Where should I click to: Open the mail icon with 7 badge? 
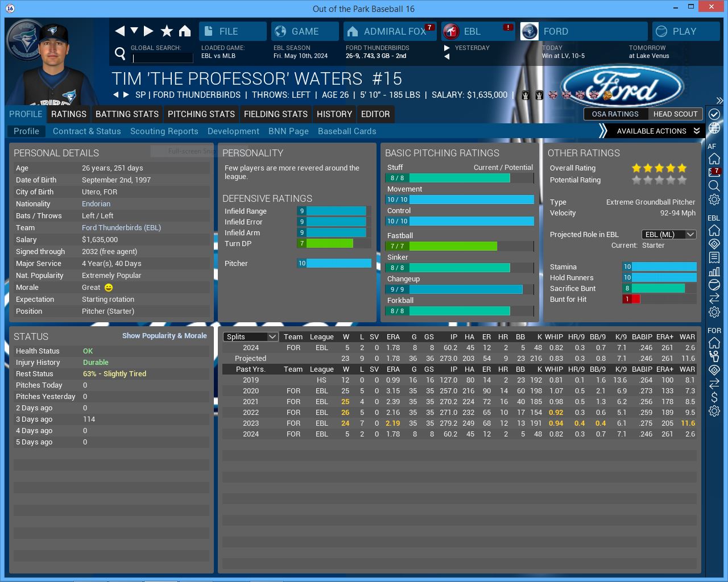tap(714, 172)
